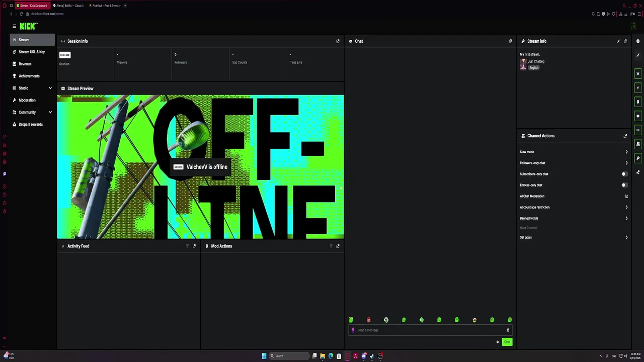The width and height of the screenshot is (644, 362).
Task: Click the purple identity badge in message box
Action: coord(353,330)
